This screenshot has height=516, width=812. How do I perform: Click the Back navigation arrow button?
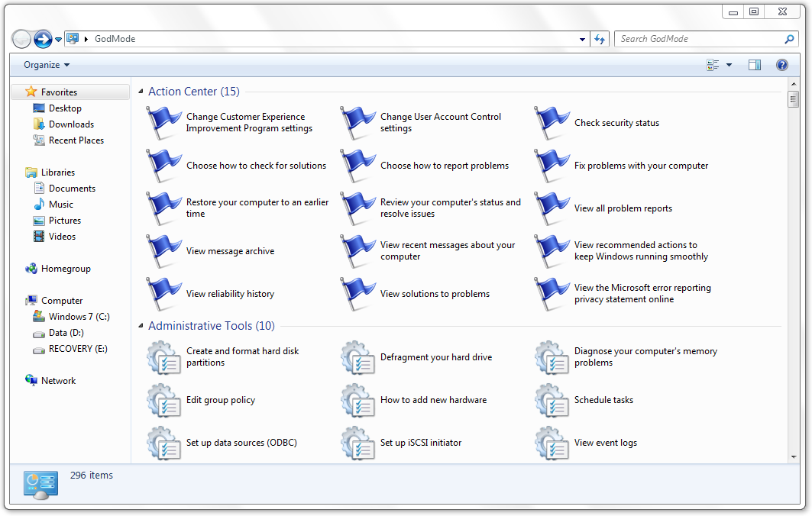pos(21,39)
